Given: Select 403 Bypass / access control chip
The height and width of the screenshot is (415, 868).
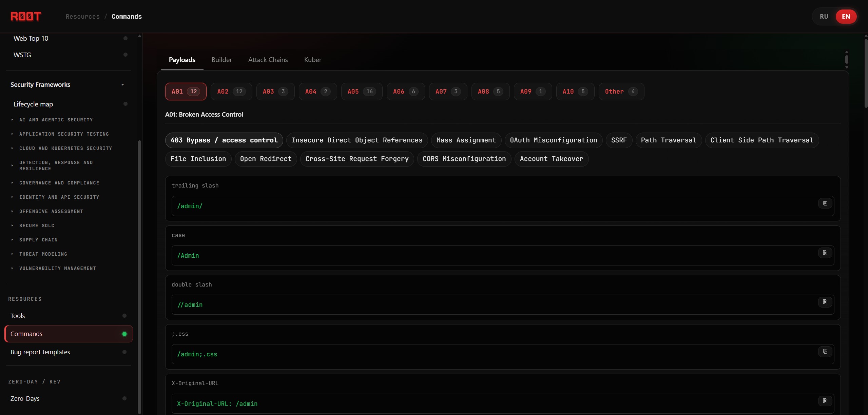Looking at the screenshot, I should tap(224, 140).
